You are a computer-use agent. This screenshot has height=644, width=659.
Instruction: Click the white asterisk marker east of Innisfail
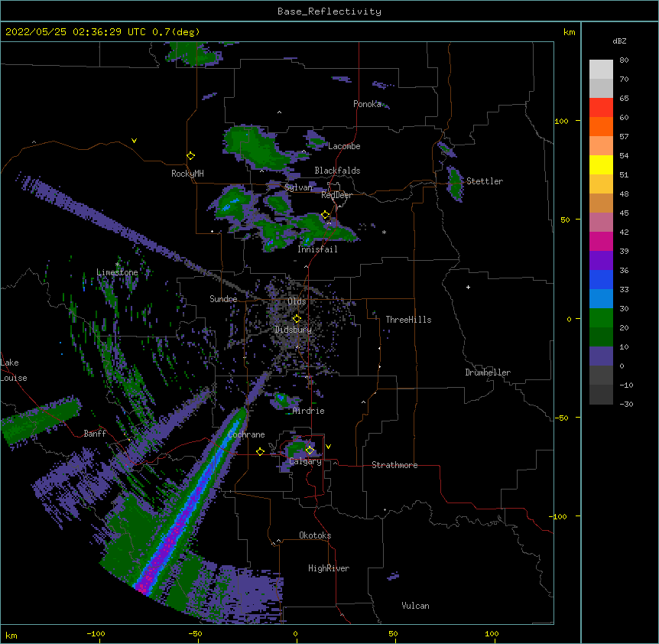click(x=384, y=232)
